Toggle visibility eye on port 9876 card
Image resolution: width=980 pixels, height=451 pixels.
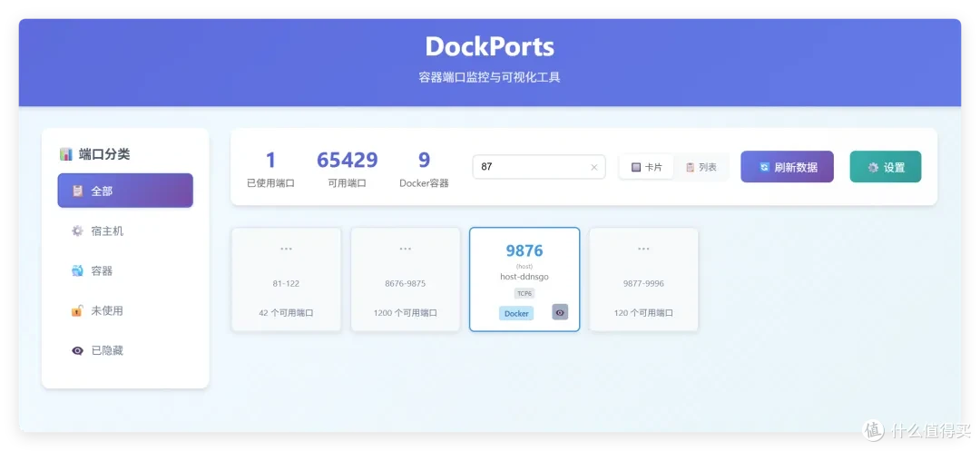[560, 312]
